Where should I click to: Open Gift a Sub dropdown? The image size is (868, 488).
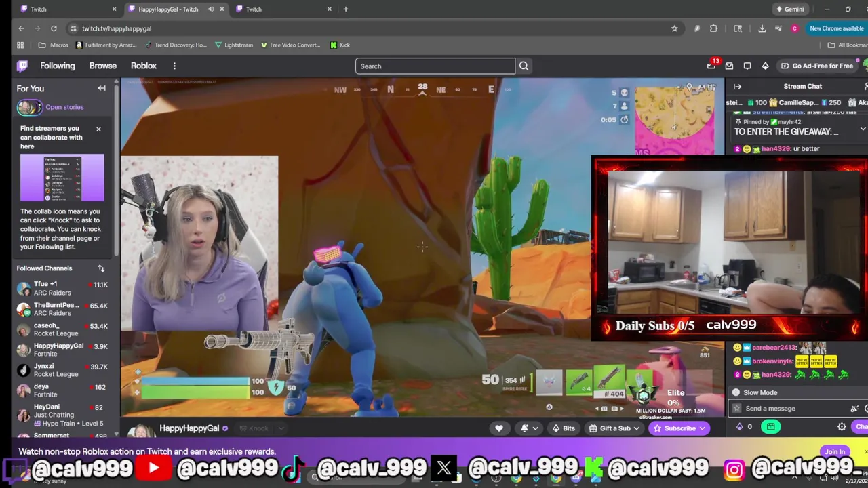pyautogui.click(x=614, y=428)
